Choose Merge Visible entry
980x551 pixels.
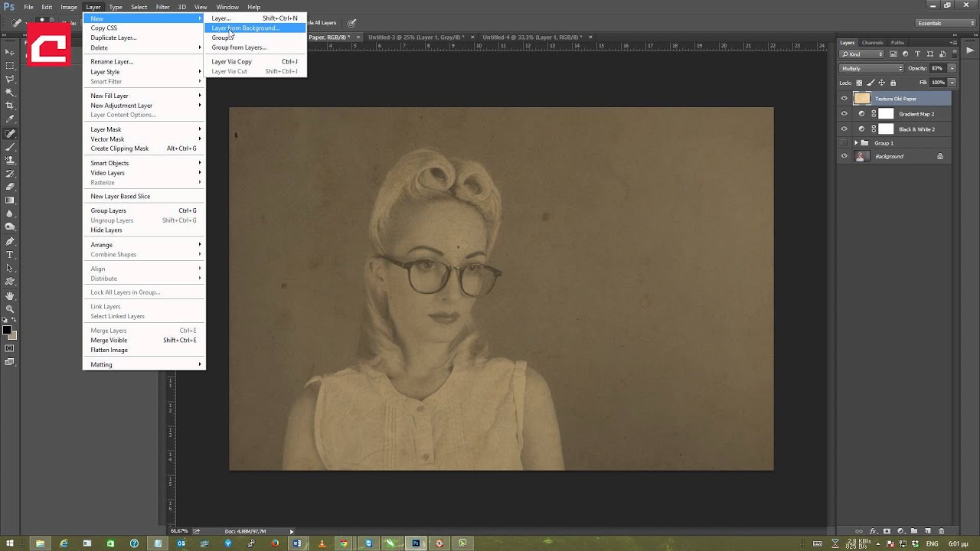[144, 341]
